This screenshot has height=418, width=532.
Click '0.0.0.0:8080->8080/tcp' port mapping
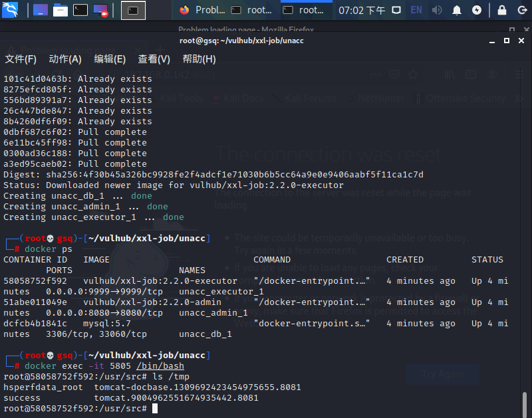[104, 313]
